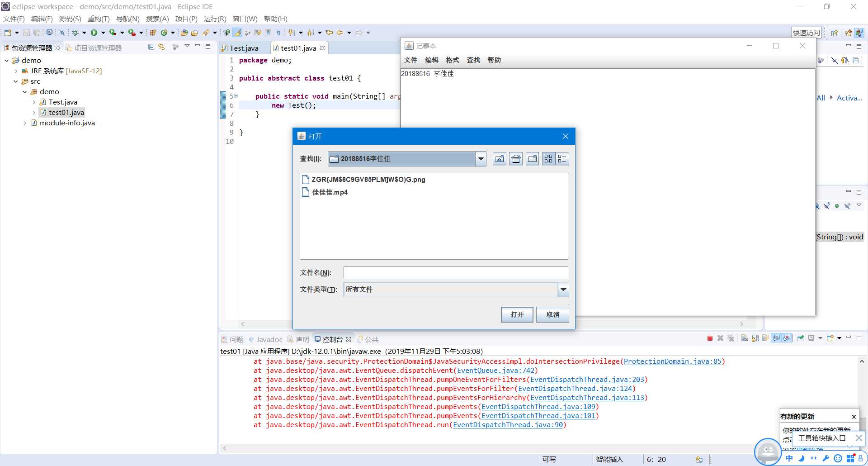Click the 中 input method tray icon

coord(789,458)
